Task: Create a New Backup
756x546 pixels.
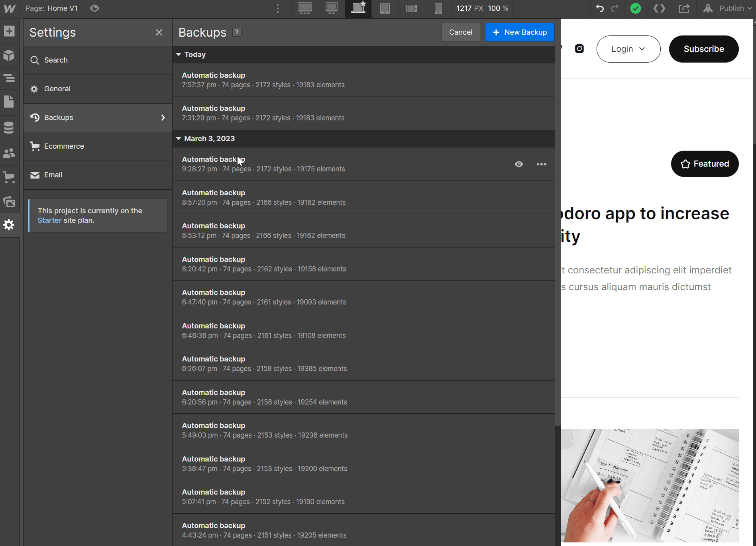Action: point(520,32)
